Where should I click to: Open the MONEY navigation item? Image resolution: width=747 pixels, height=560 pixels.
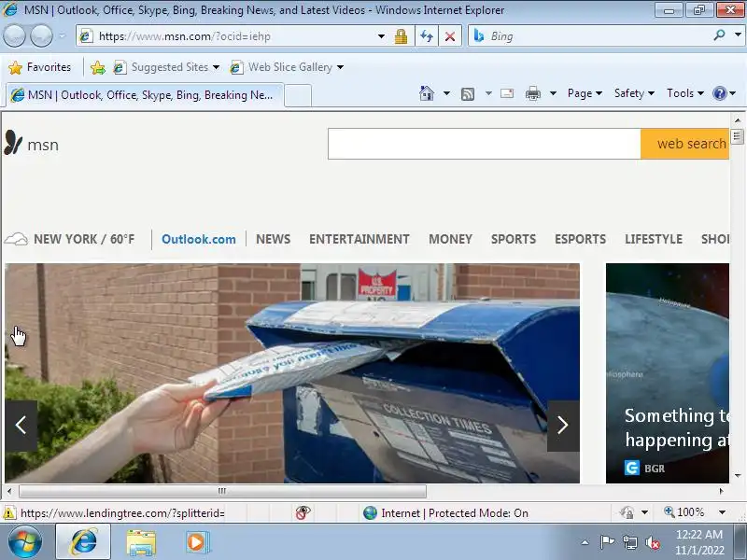[x=450, y=239]
